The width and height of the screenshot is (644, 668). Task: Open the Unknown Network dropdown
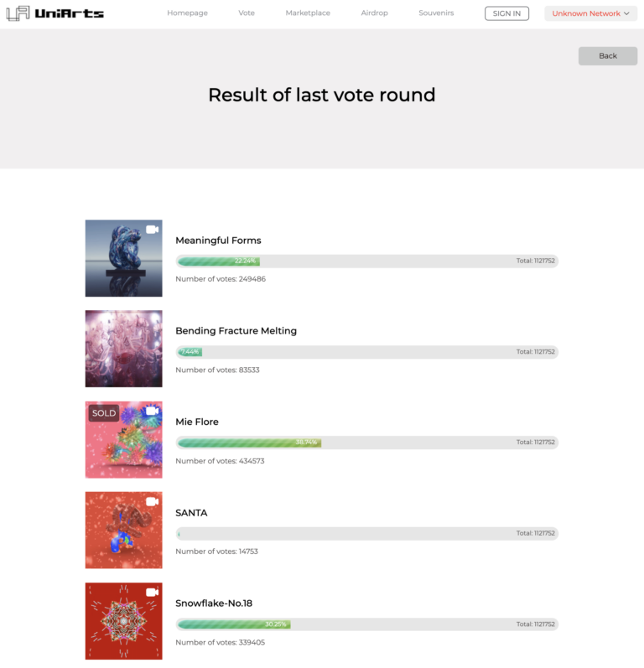[x=590, y=13]
